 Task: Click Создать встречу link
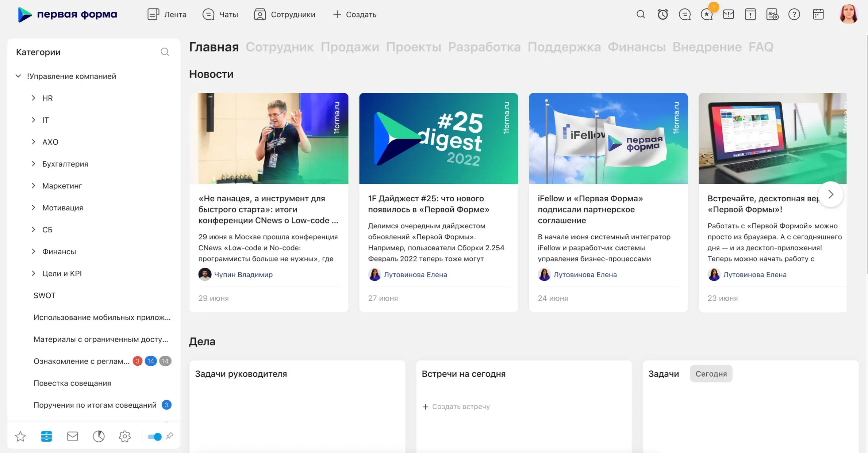(456, 407)
